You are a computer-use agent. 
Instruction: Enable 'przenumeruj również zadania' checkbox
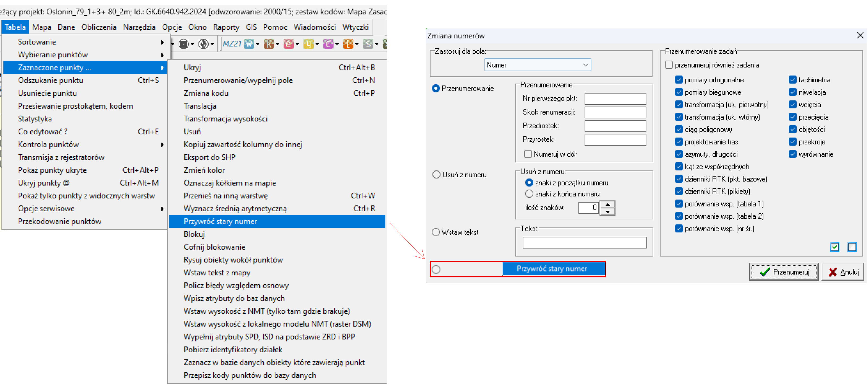pyautogui.click(x=669, y=65)
